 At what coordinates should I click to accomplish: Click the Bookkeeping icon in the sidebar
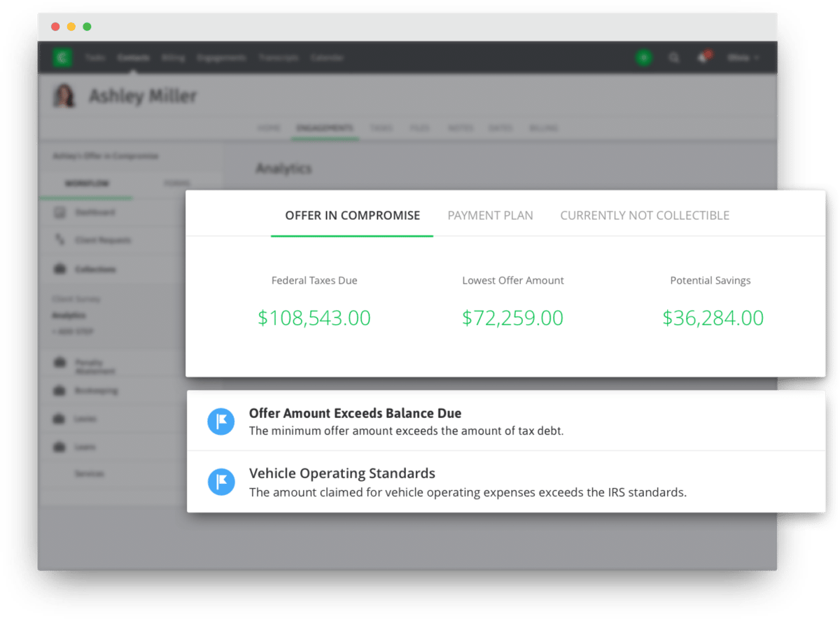coord(59,390)
